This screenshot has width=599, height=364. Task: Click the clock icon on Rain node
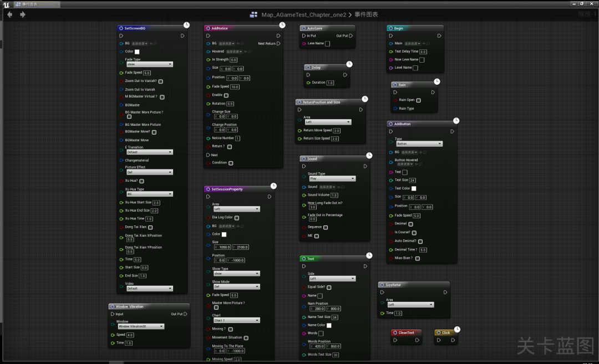click(x=437, y=81)
